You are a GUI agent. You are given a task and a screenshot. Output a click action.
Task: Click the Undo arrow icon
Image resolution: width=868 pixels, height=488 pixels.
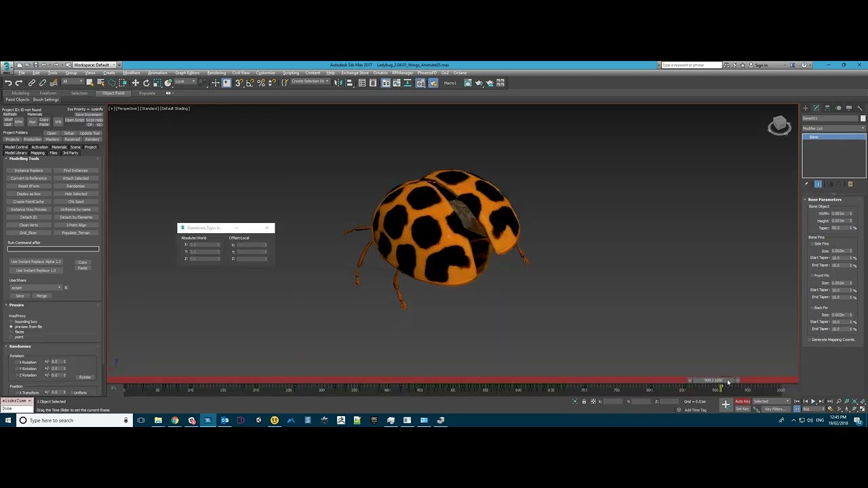coord(7,83)
